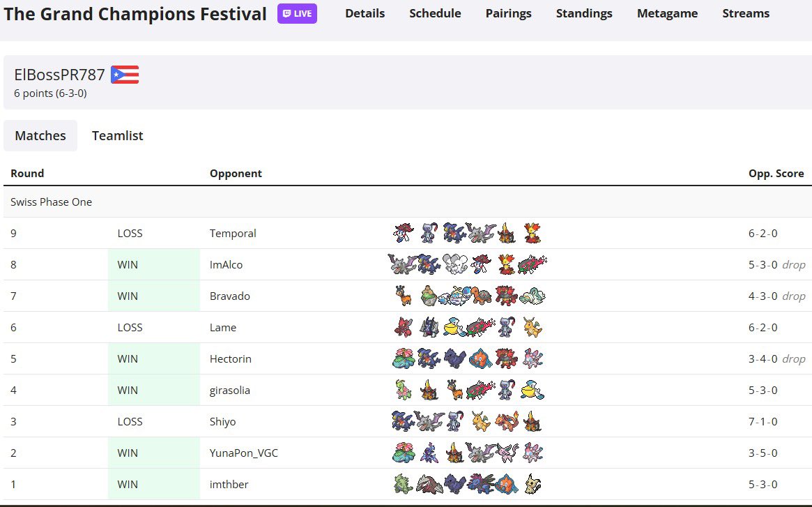The image size is (812, 507).
Task: Click Kingambit icon in girasolia's team
Action: click(429, 391)
